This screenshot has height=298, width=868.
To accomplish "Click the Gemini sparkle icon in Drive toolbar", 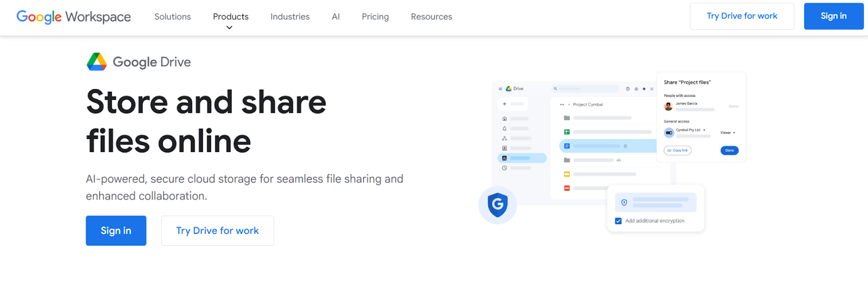I will click(644, 88).
